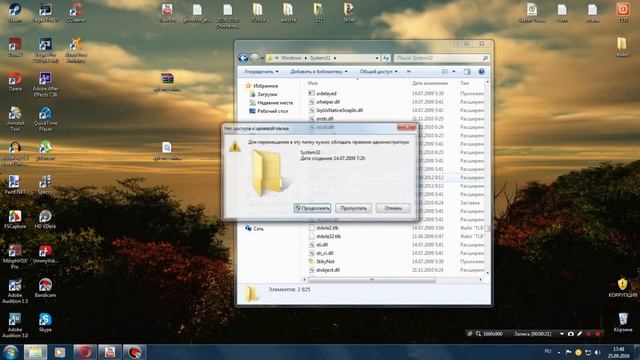The height and width of the screenshot is (360, 640).
Task: Select the stdole32.tlb file
Action: tap(328, 236)
